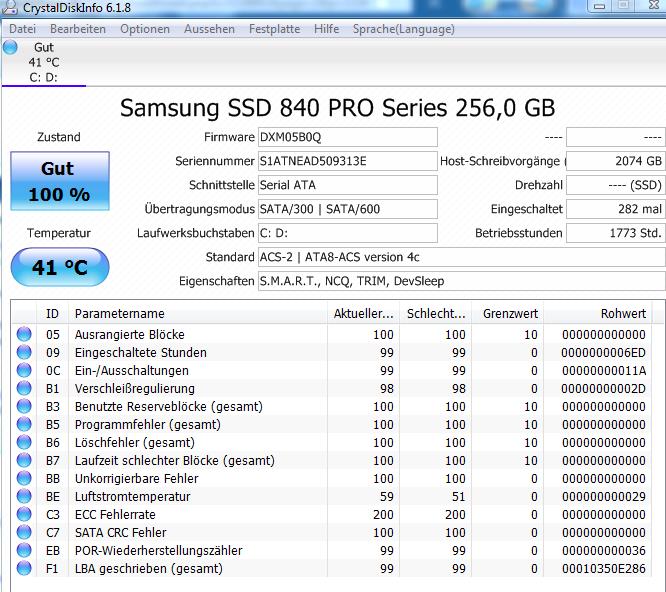The width and height of the screenshot is (666, 592).
Task: Select the Löschfehler (gesamt) parameter name
Action: point(135,443)
